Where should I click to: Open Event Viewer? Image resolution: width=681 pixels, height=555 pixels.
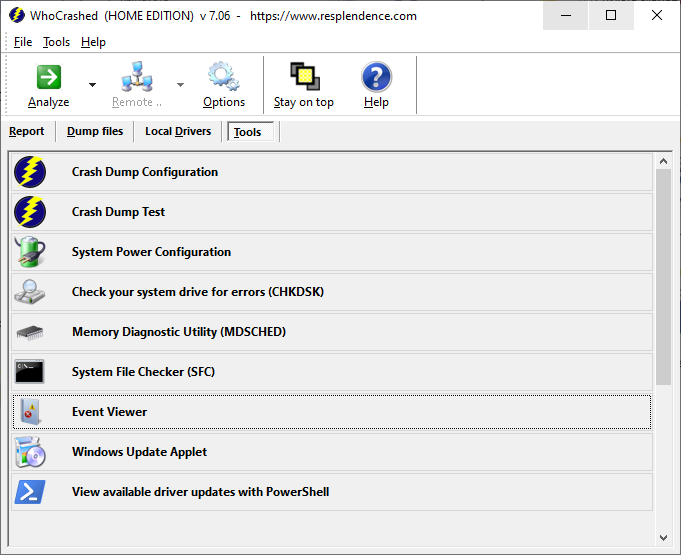pos(332,412)
